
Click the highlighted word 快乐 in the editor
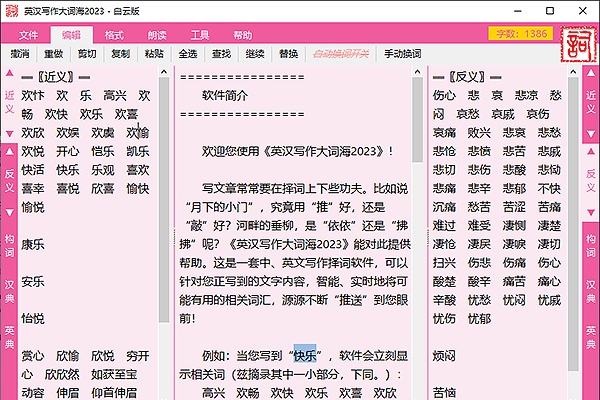click(305, 356)
